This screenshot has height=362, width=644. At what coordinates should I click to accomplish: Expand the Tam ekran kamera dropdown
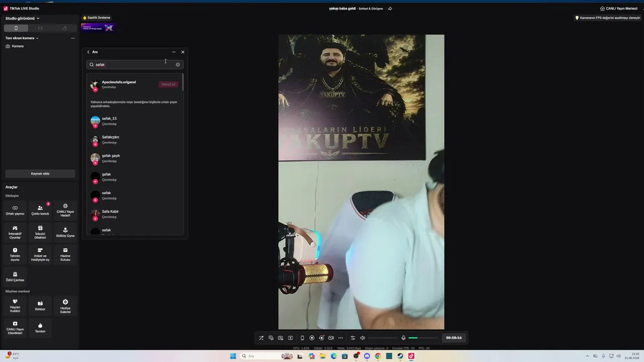22,38
